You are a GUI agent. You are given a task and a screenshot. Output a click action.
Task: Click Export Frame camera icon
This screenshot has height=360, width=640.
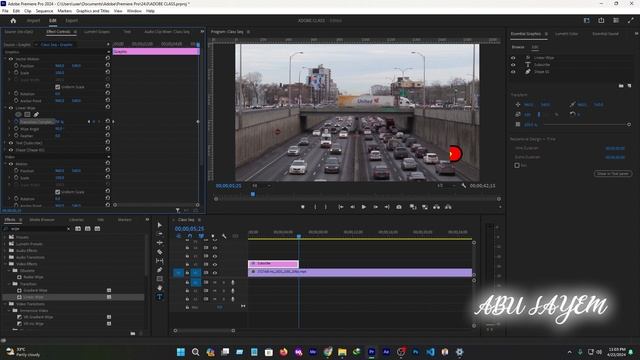(x=399, y=207)
